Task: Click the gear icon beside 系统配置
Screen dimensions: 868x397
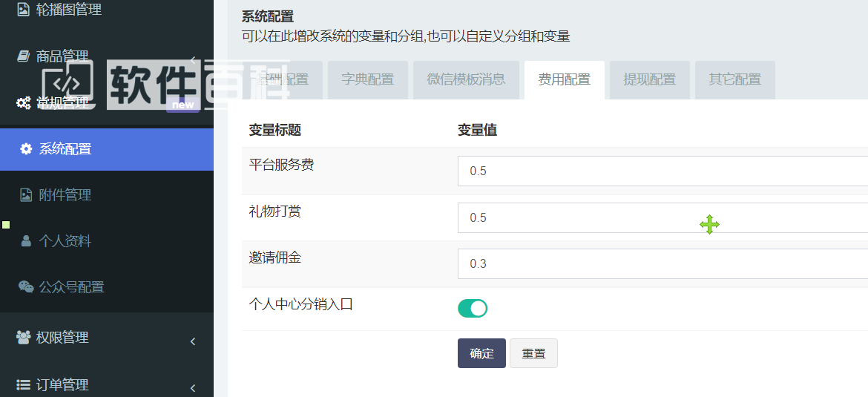Action: coord(26,149)
